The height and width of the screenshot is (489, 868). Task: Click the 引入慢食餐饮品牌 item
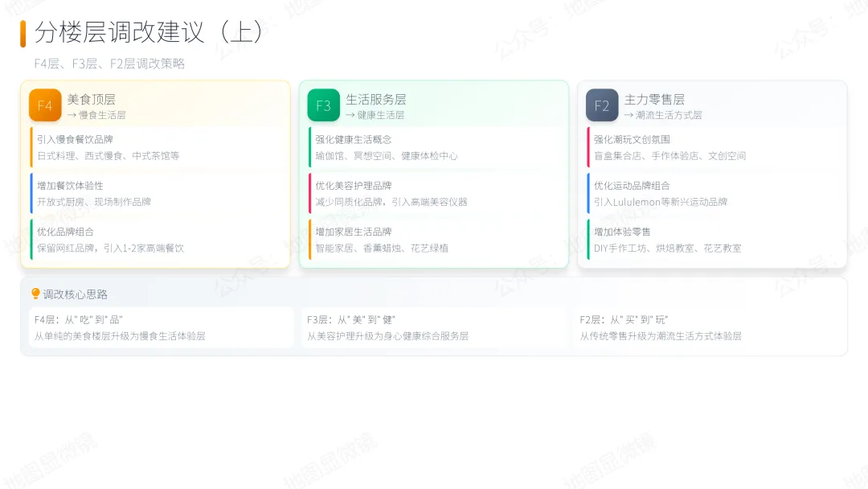75,140
